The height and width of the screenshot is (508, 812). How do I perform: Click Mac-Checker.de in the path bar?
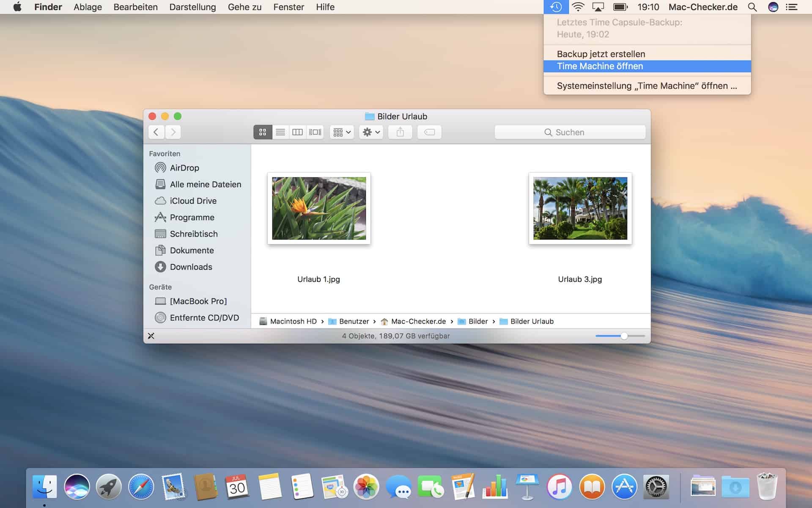pyautogui.click(x=413, y=321)
